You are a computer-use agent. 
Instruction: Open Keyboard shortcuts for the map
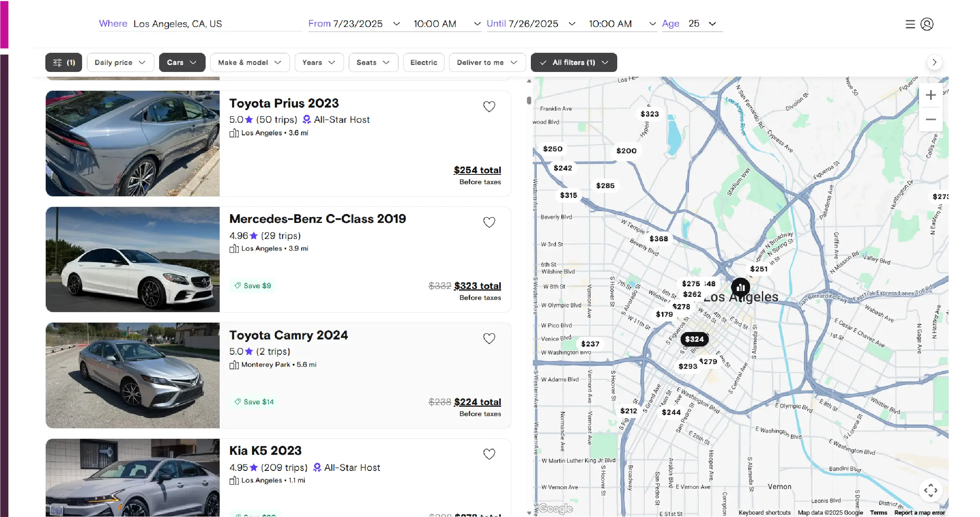764,512
